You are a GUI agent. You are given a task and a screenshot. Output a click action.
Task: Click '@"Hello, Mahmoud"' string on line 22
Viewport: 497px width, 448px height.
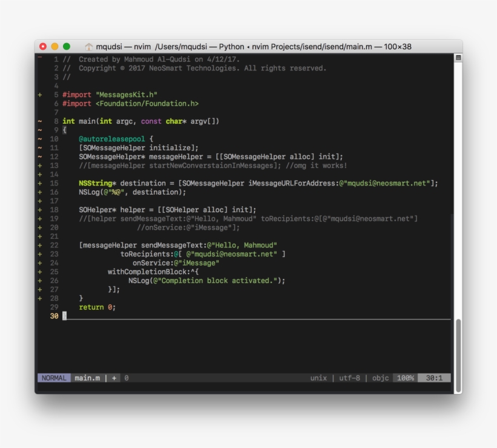point(242,245)
